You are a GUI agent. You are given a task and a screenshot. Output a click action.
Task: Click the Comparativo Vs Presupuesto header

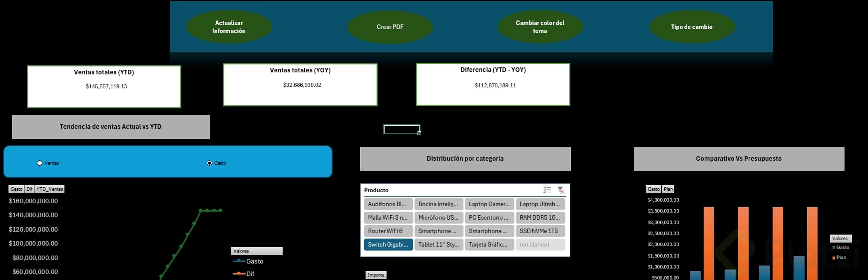tap(739, 159)
